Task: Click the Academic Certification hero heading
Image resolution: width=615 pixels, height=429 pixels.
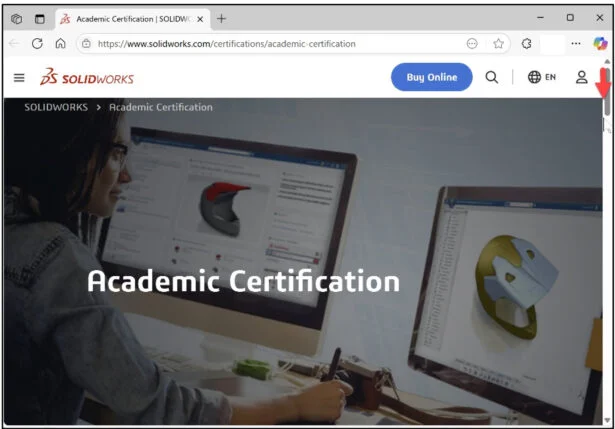Action: [244, 281]
